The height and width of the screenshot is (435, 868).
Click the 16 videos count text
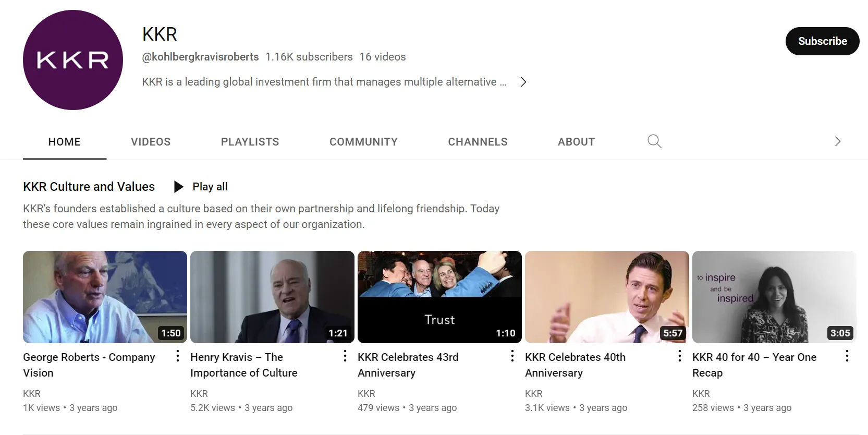click(383, 57)
